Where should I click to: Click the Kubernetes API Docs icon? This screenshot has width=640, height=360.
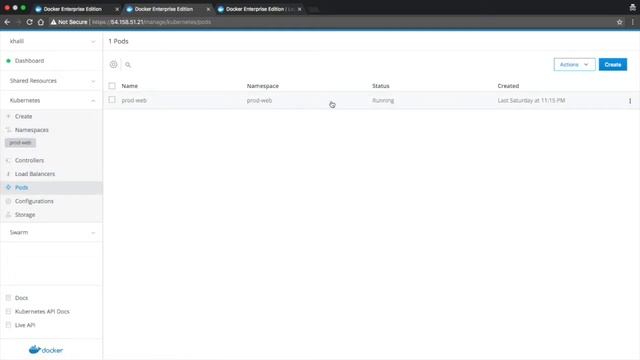[8, 311]
